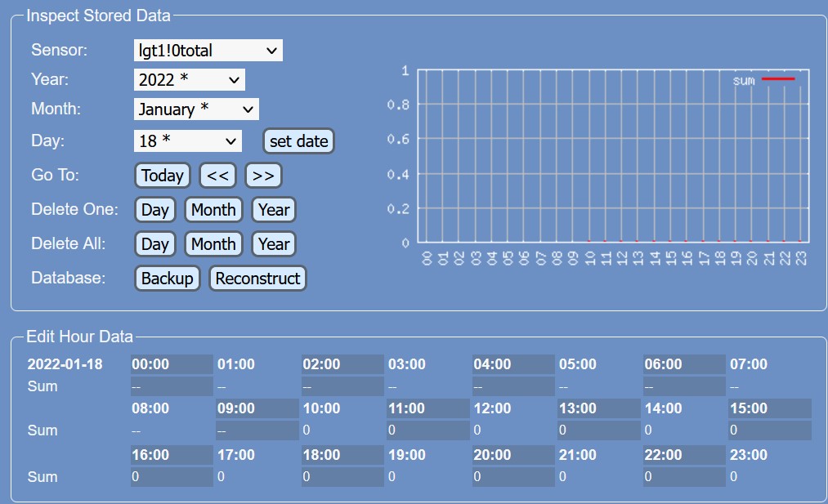Image resolution: width=828 pixels, height=504 pixels.
Task: Edit the Sum value under 19:00
Action: pos(428,477)
